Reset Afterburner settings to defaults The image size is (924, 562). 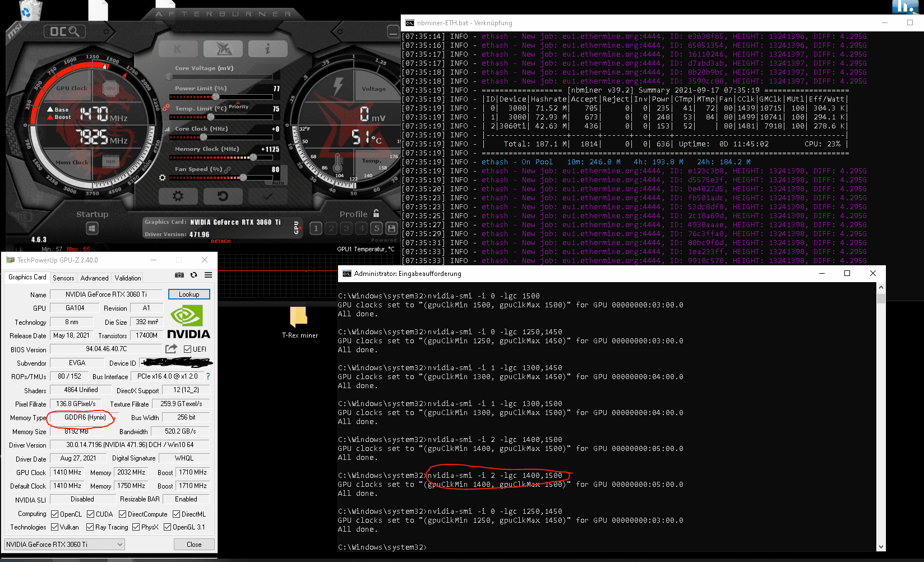click(223, 196)
